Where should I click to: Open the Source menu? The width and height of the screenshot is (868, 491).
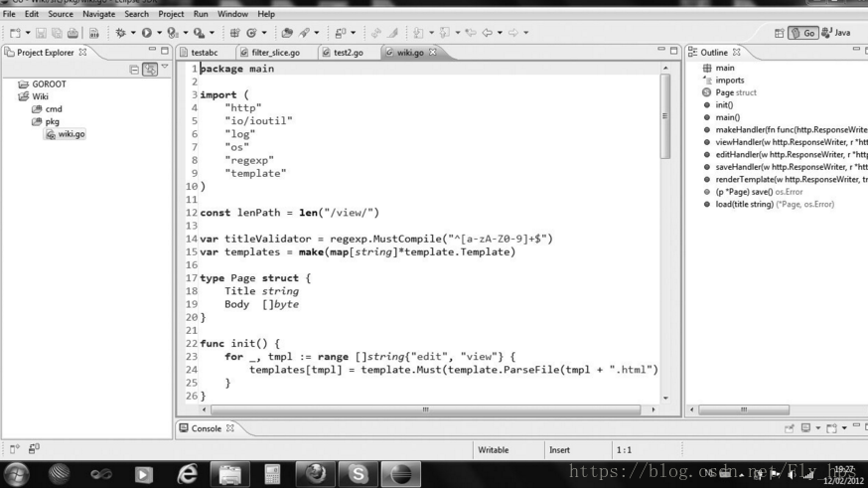tap(61, 14)
